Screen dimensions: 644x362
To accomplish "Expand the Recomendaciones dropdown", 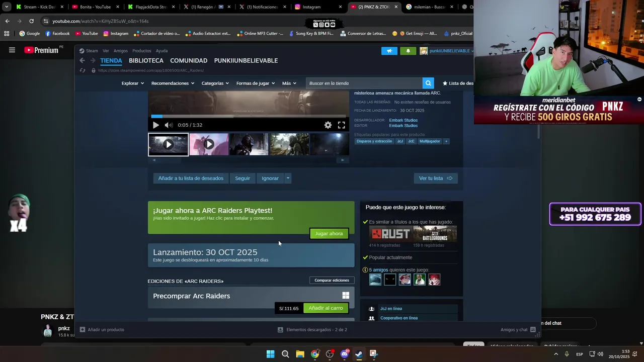I will (173, 83).
